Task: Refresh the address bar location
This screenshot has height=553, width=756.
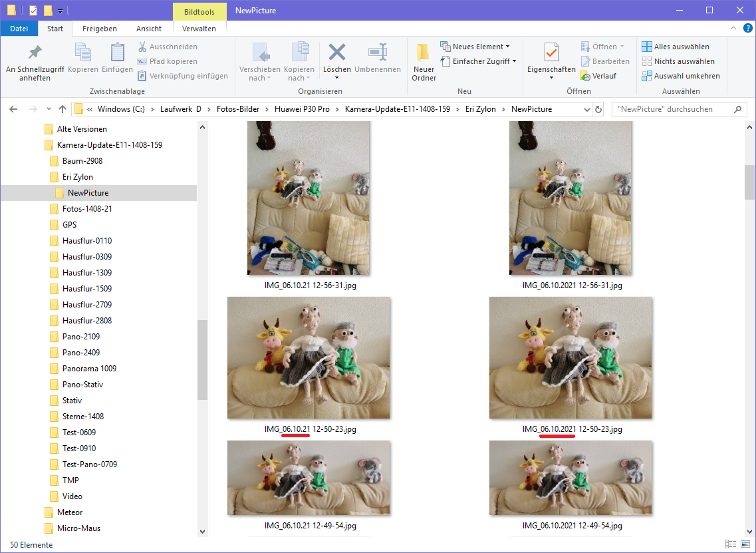Action: 598,110
